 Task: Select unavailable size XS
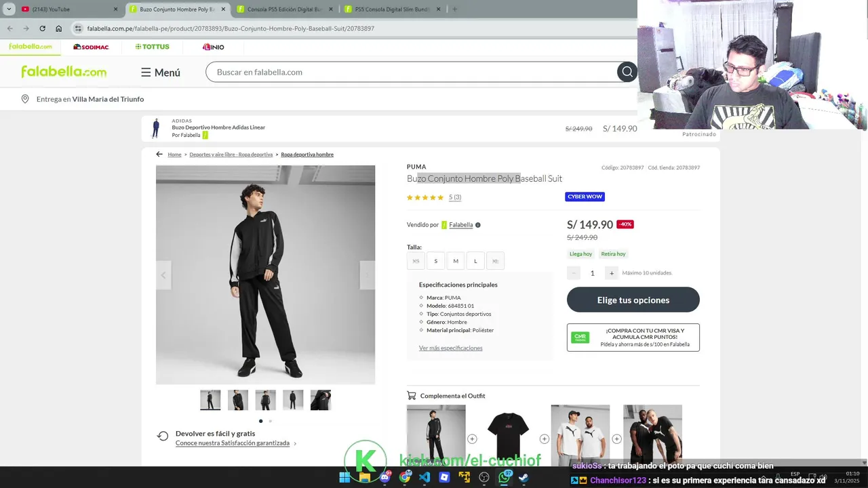pyautogui.click(x=416, y=261)
